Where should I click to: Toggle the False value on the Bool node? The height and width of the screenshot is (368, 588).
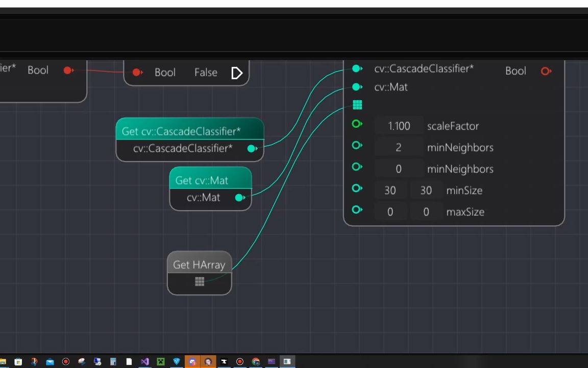click(206, 72)
